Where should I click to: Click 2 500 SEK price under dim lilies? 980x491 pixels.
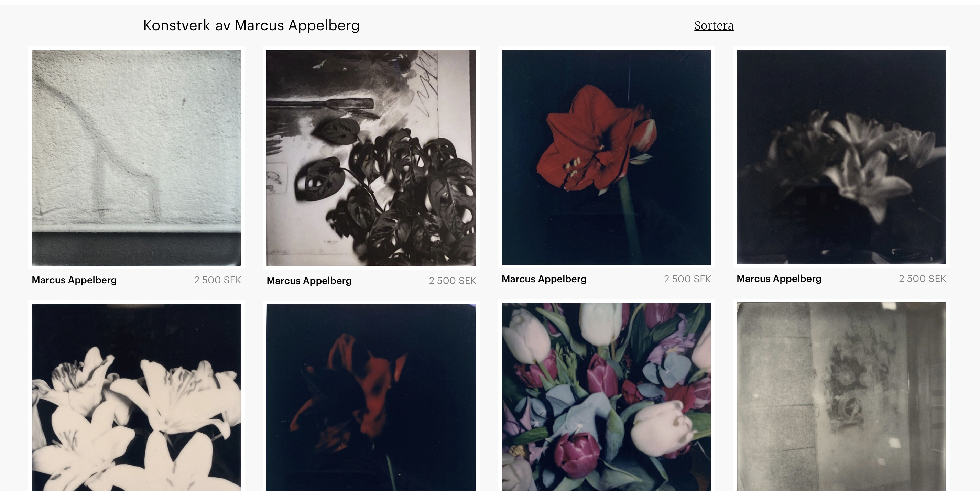tap(922, 279)
